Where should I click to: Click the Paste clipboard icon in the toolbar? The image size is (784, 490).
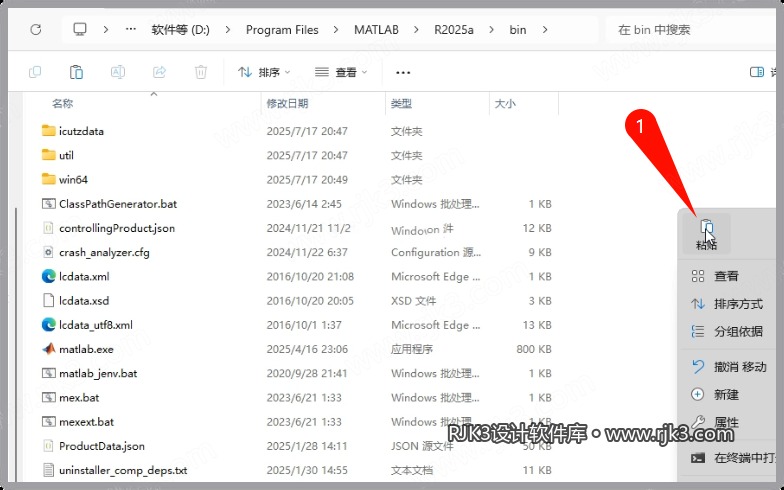click(76, 72)
